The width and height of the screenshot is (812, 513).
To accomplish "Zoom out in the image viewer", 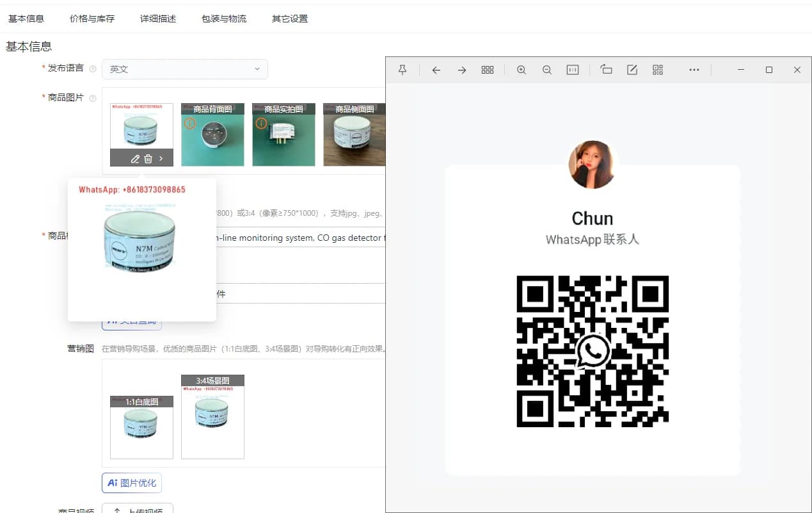I will coord(547,70).
